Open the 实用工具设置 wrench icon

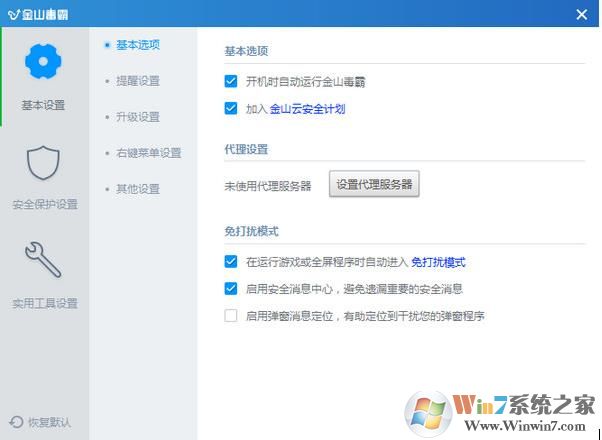click(43, 260)
